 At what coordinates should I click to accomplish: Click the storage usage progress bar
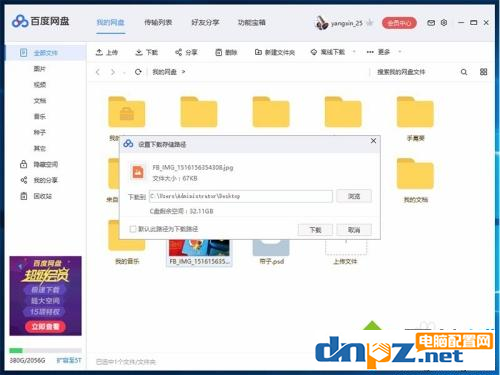click(x=45, y=350)
